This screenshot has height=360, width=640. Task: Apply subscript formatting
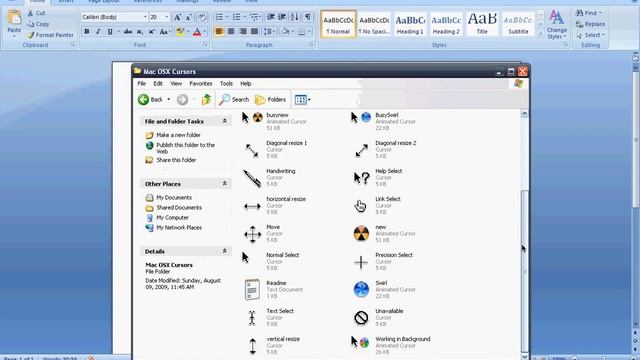pyautogui.click(x=140, y=31)
